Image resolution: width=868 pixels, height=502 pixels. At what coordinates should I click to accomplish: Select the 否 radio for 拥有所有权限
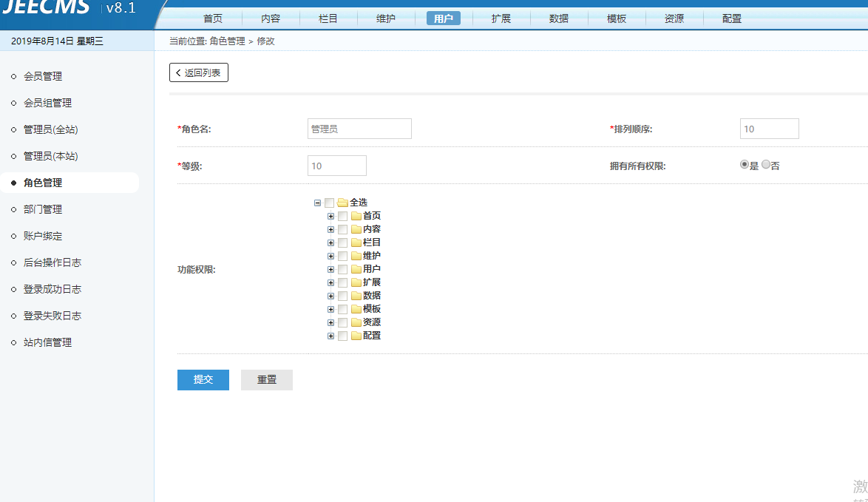tap(766, 165)
